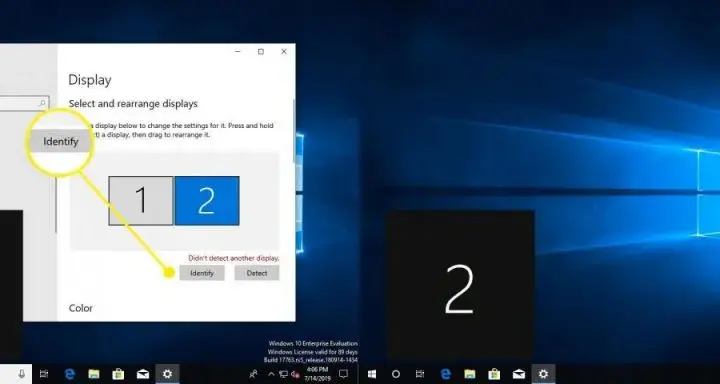
Task: Select display 1 in the arrangement area
Action: tap(141, 201)
